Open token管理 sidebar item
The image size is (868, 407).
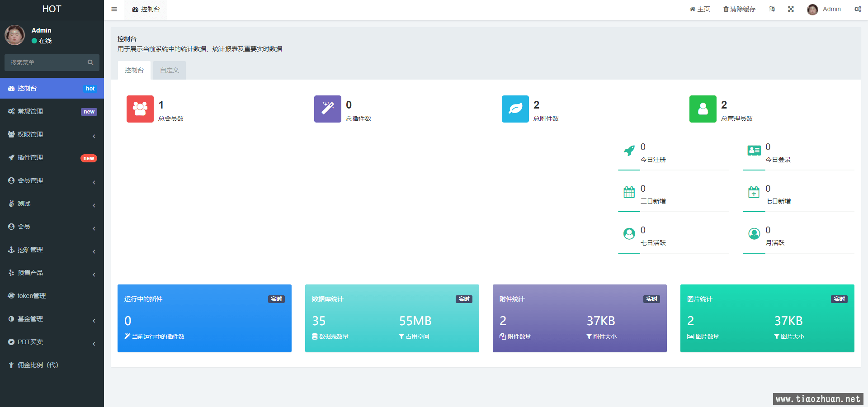coord(52,296)
